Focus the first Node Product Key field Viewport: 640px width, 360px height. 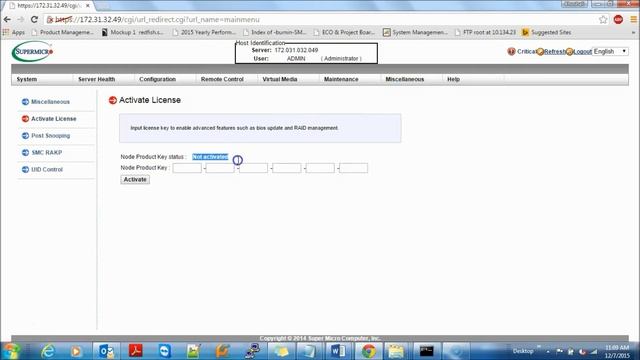187,168
